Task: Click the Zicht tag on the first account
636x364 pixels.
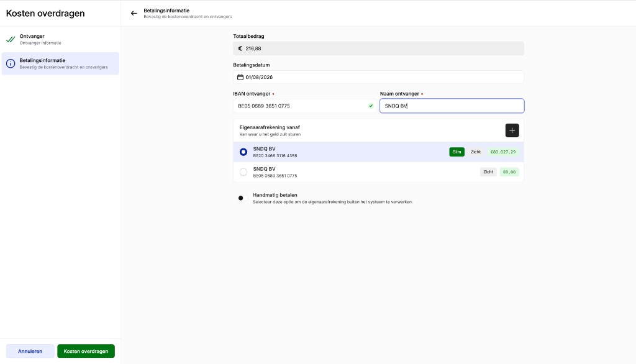Action: pyautogui.click(x=476, y=152)
